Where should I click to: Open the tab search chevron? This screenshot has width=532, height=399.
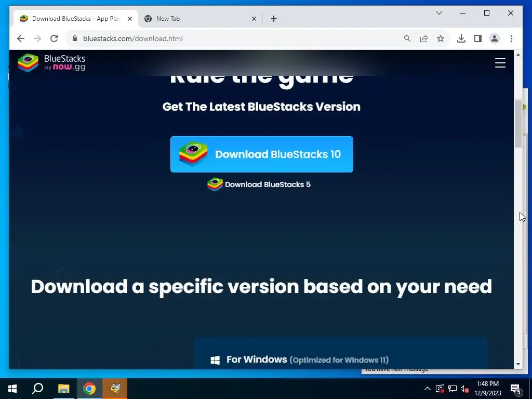pos(439,13)
